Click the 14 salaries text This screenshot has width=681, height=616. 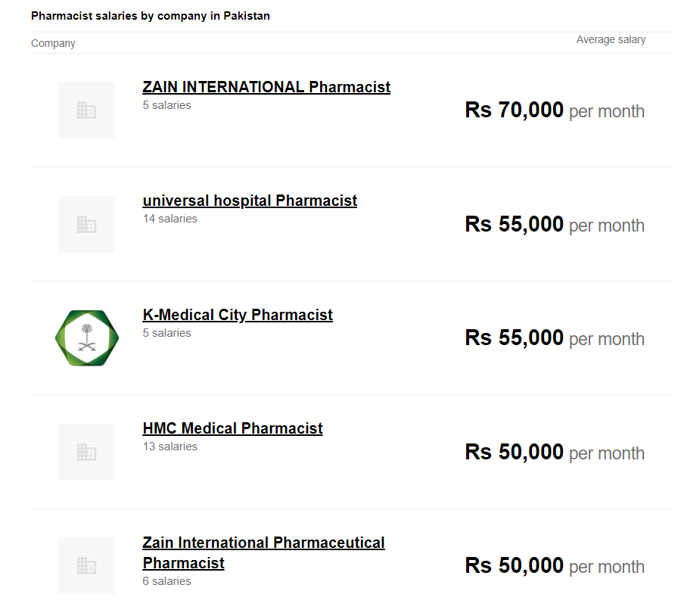169,219
